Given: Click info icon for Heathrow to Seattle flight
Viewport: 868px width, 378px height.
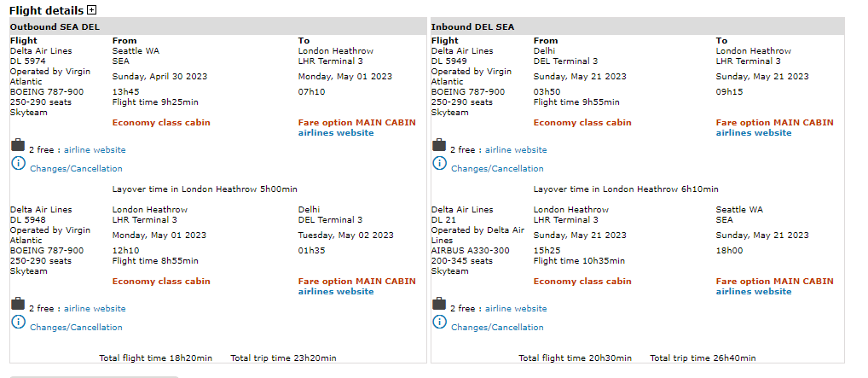Looking at the screenshot, I should pyautogui.click(x=440, y=323).
